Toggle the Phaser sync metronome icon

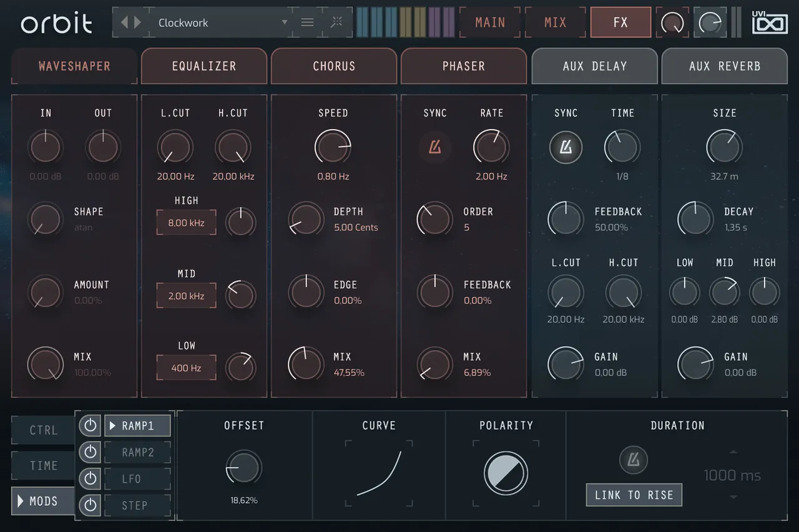(435, 148)
